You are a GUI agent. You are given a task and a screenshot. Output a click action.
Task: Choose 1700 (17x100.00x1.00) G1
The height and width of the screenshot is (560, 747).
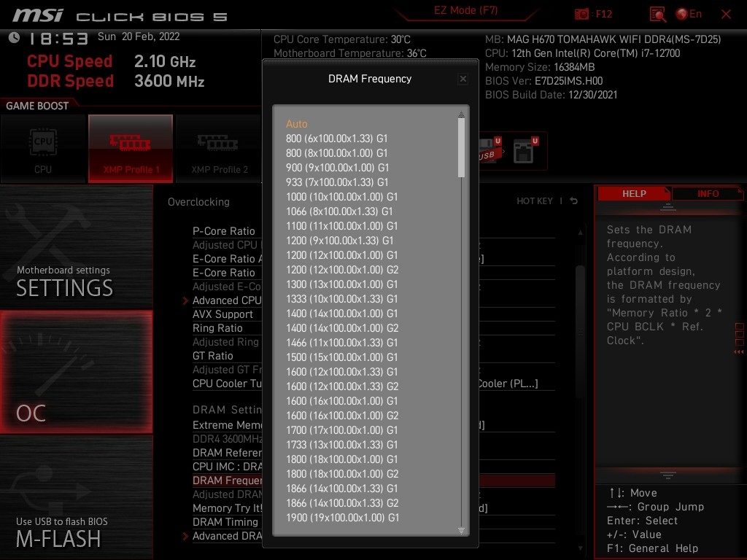click(341, 430)
